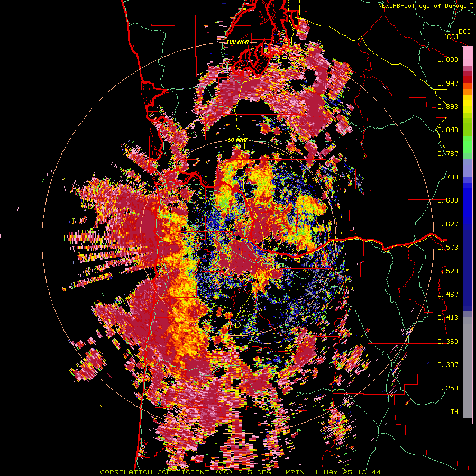The height and width of the screenshot is (476, 476).
Task: Click the NEXLAB-College of DuPage label
Action: [x=424, y=6]
